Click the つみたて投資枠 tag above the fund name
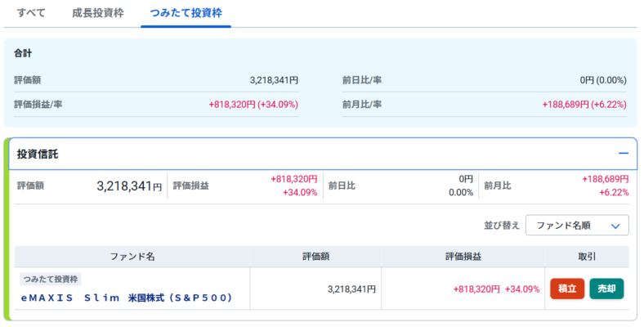Image resolution: width=644 pixels, height=327 pixels. [x=51, y=280]
